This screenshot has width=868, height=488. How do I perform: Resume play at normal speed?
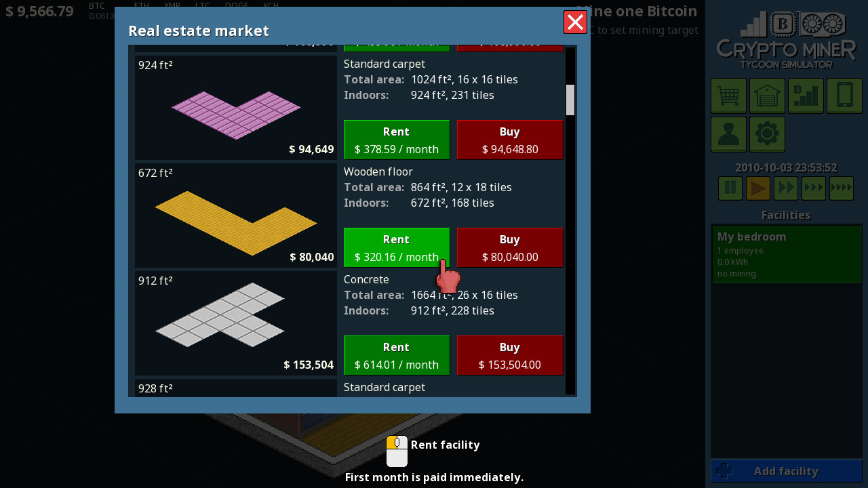757,188
